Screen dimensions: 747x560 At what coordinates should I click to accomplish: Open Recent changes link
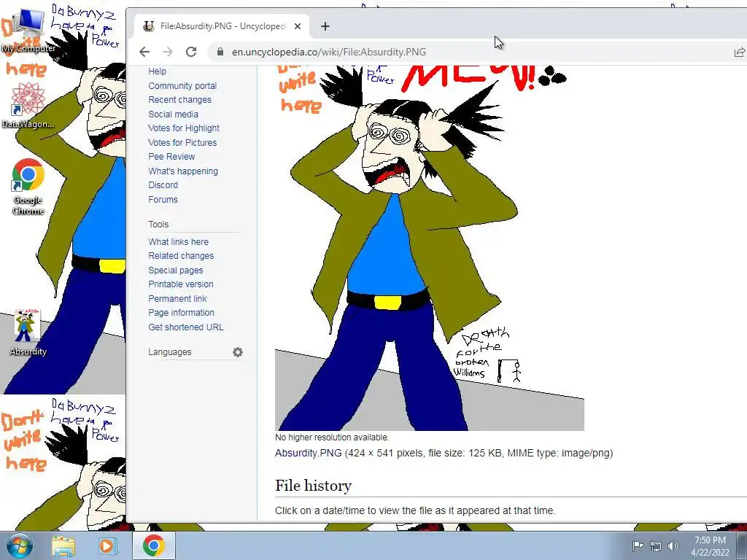179,99
